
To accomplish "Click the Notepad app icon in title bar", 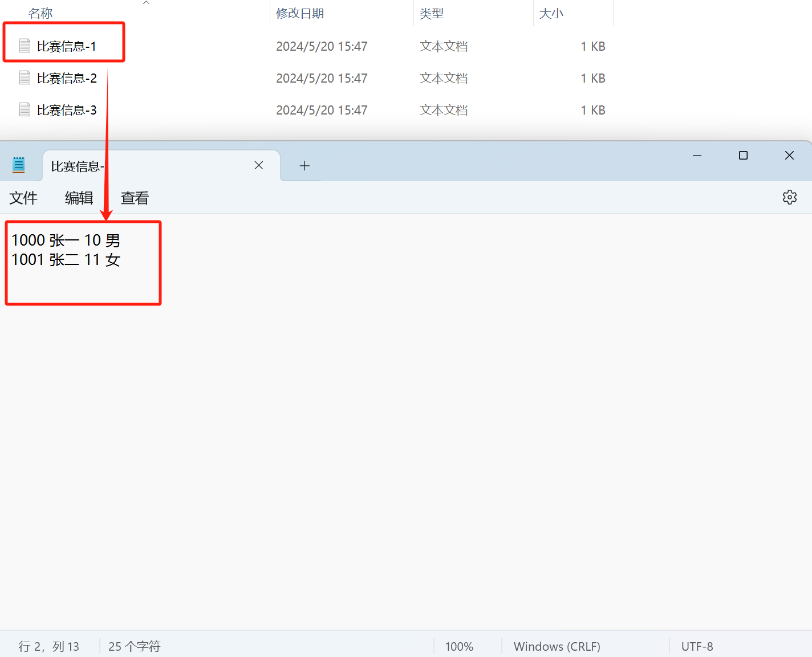I will (x=19, y=164).
